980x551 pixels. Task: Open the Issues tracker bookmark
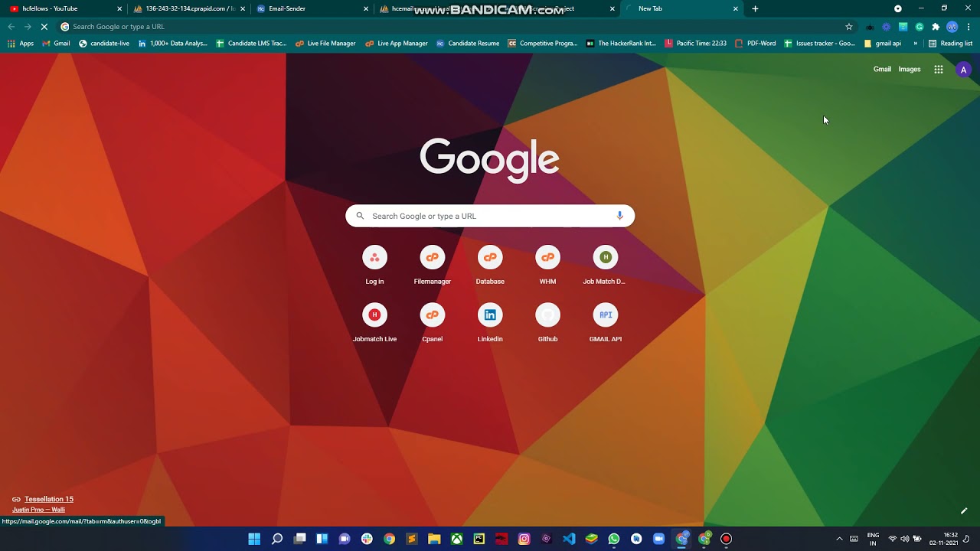pos(819,44)
